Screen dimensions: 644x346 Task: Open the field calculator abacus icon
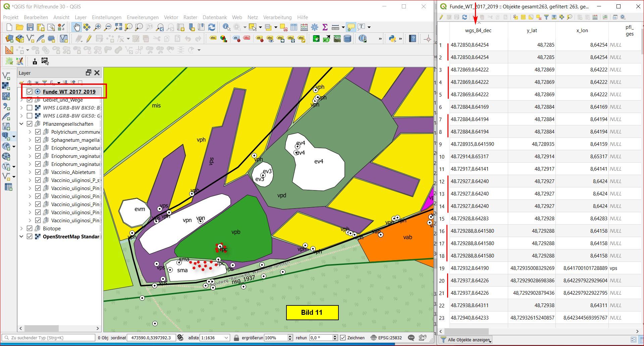tap(304, 27)
